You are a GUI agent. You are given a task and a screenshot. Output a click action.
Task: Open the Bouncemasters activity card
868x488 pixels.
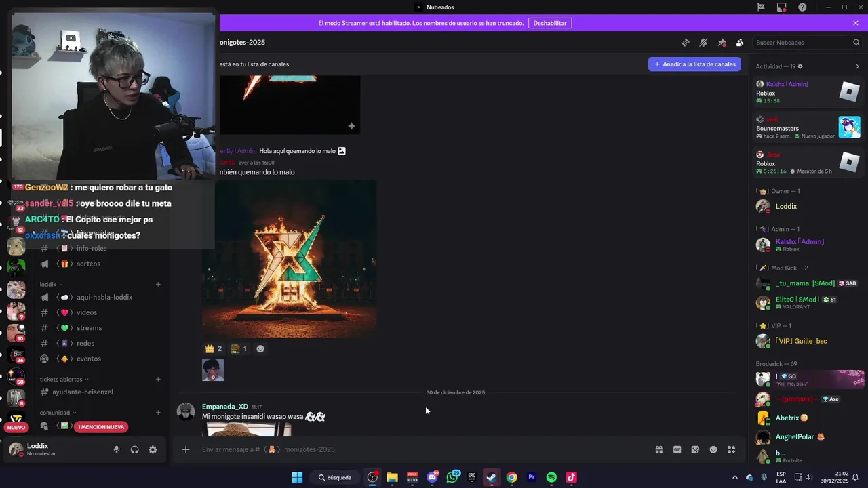(x=808, y=127)
